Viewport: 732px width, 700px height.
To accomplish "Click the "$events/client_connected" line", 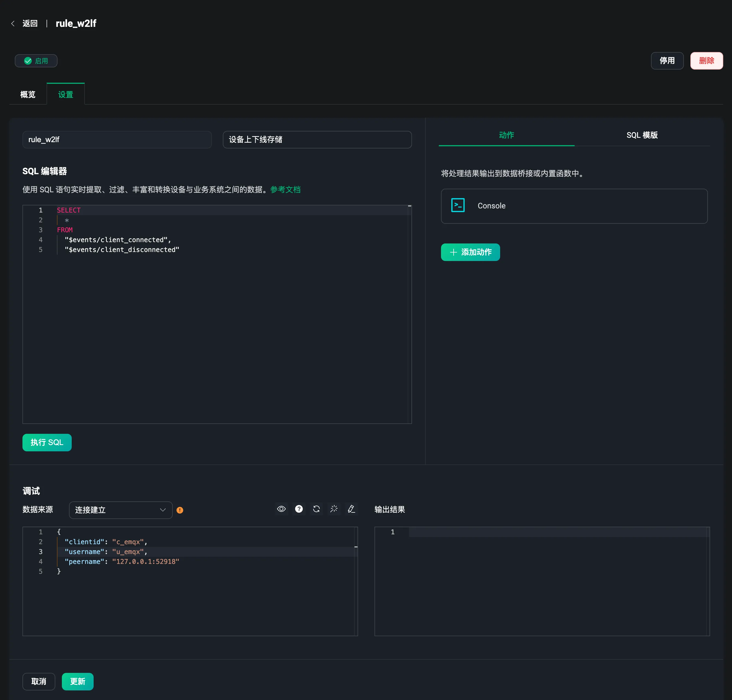I will click(118, 240).
